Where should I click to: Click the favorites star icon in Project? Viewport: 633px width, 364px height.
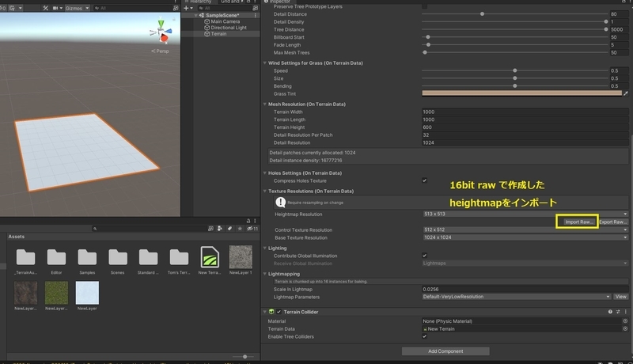[240, 229]
